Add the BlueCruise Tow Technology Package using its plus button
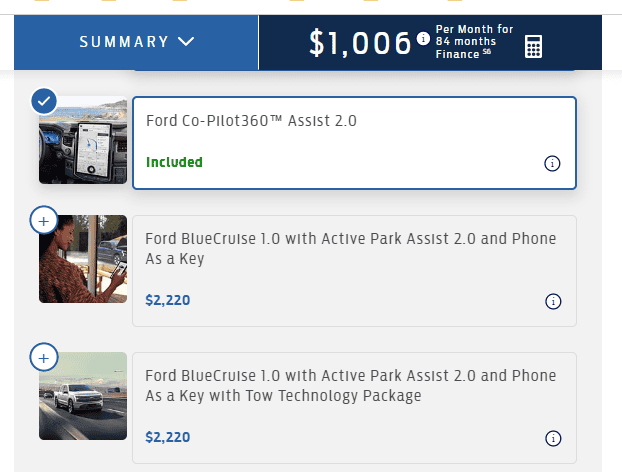Image resolution: width=622 pixels, height=472 pixels. tap(44, 356)
